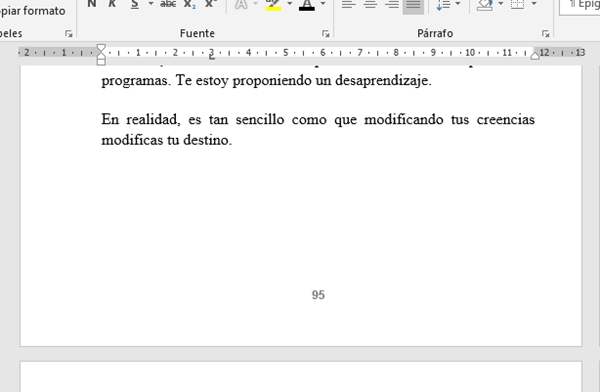Apply the font color

click(x=307, y=4)
